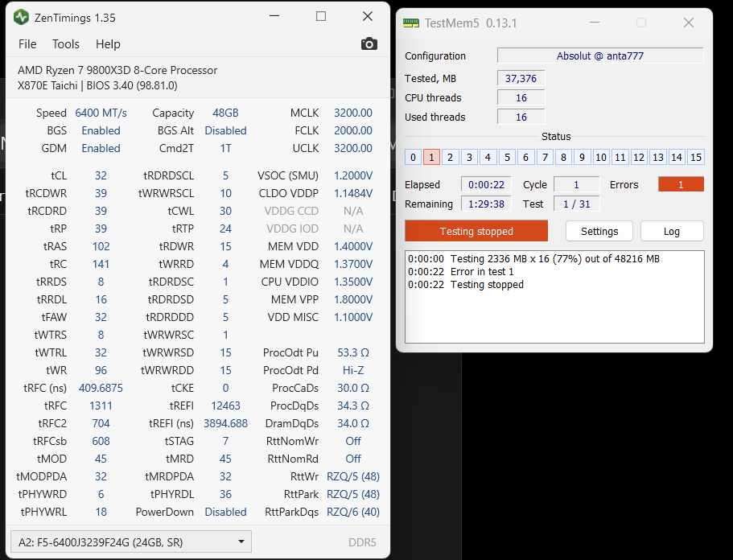This screenshot has width=733, height=560.
Task: Click the PowerDown value Disabled
Action: coord(225,512)
